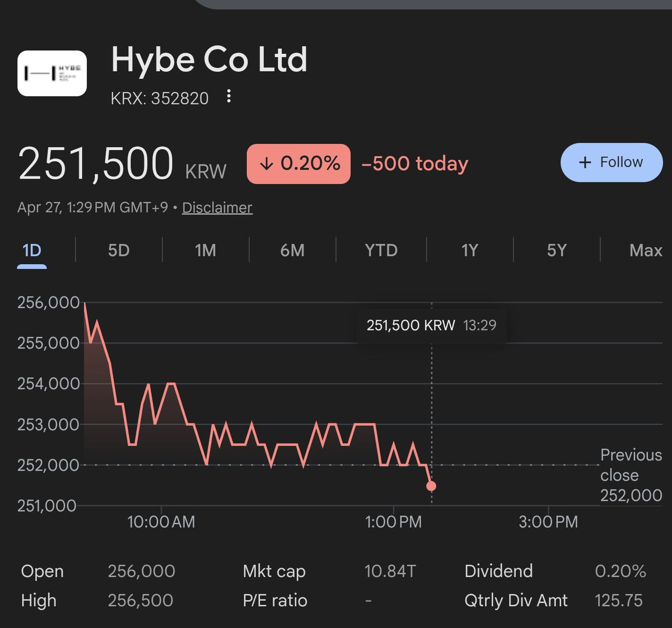The image size is (672, 628).
Task: Click the '-500 today' change text
Action: coord(415,163)
